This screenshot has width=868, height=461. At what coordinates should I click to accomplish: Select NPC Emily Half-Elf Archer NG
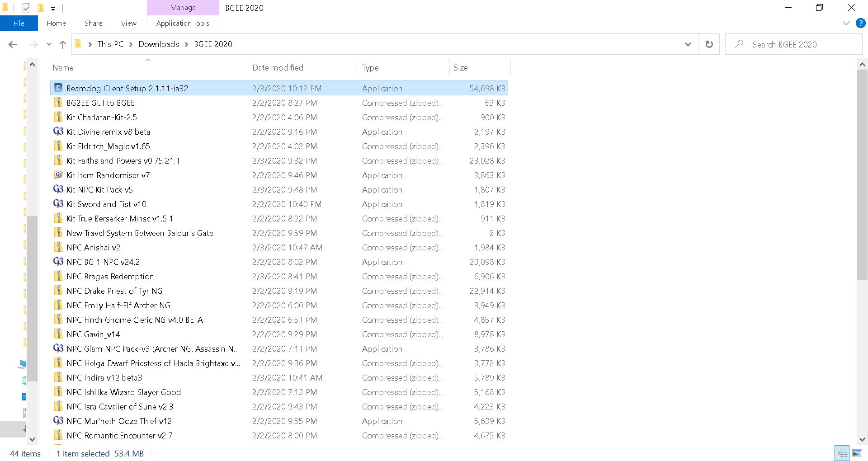[279, 305]
